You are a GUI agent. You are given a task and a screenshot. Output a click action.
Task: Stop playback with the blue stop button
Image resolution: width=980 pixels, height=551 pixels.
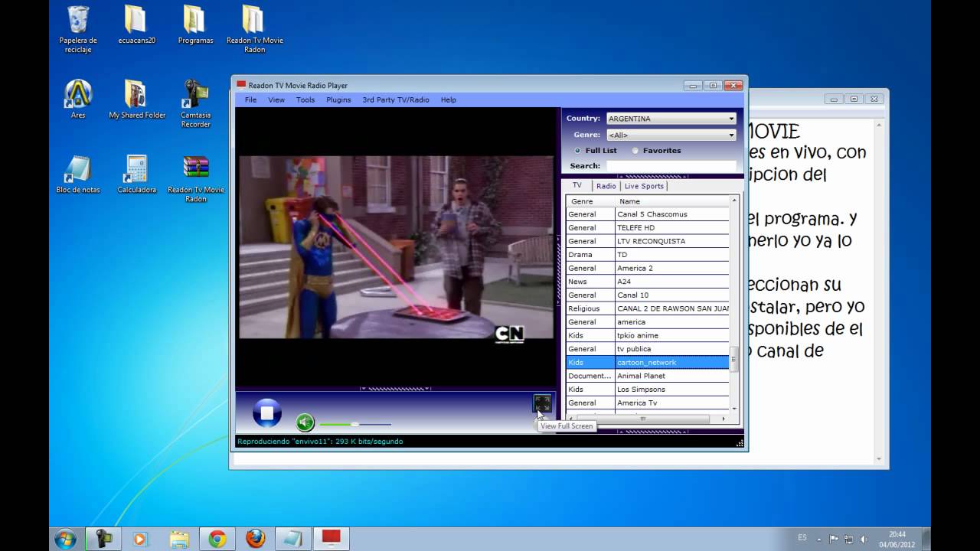[x=267, y=413]
